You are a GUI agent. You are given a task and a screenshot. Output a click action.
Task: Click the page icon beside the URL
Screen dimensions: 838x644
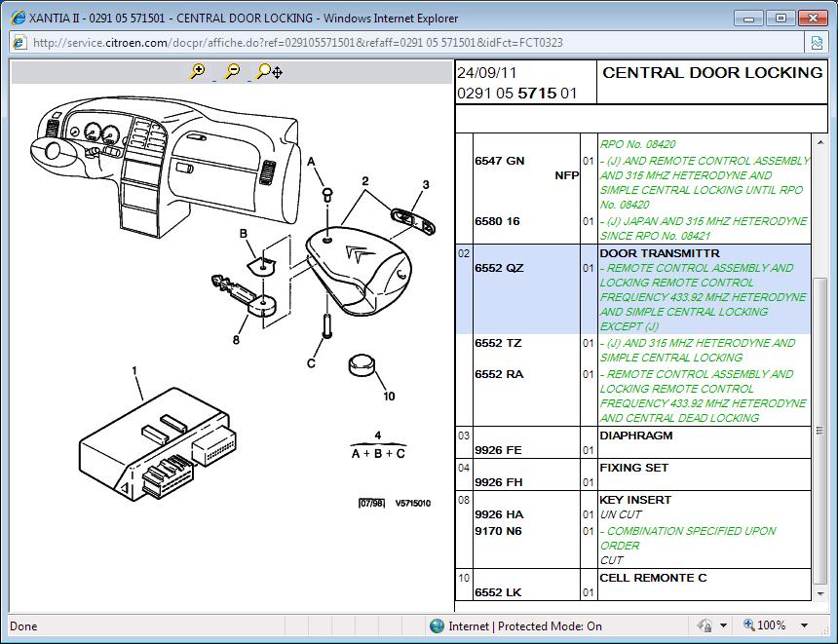click(19, 43)
